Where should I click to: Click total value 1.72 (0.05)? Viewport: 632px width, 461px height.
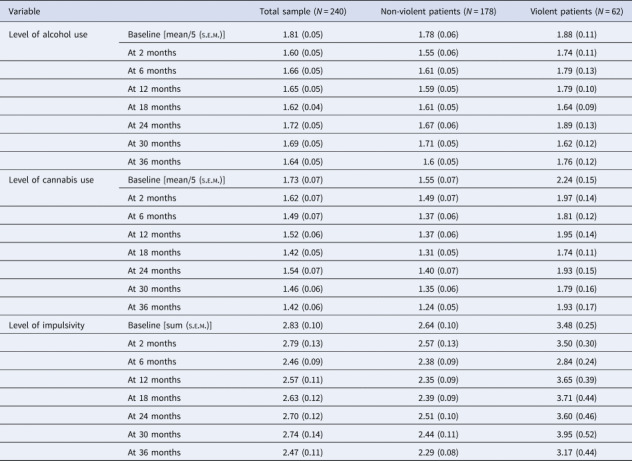303,126
